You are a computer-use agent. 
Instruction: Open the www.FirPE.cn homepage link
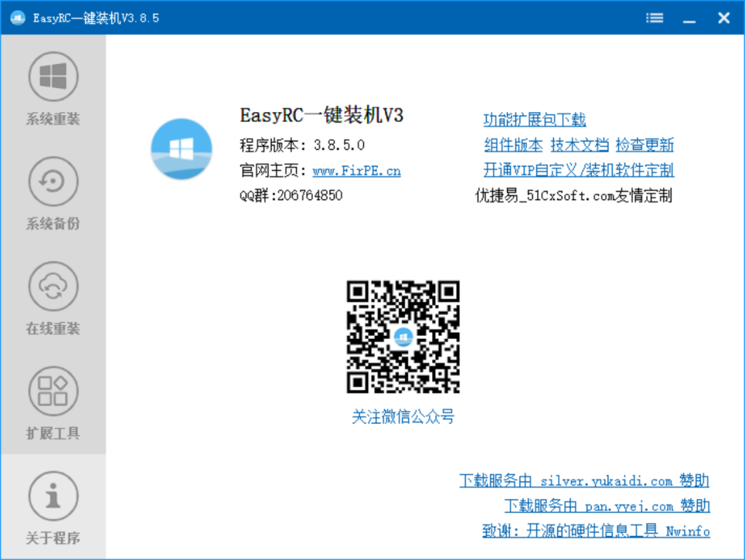356,170
